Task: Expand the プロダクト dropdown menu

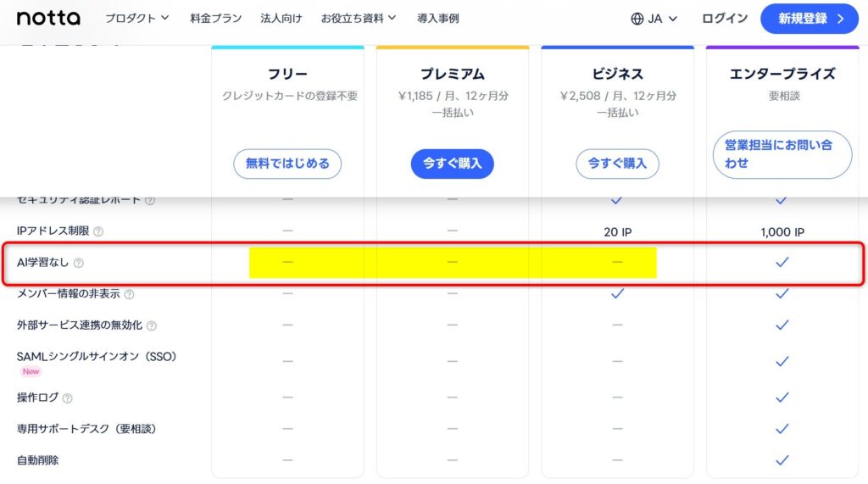Action: pos(137,18)
